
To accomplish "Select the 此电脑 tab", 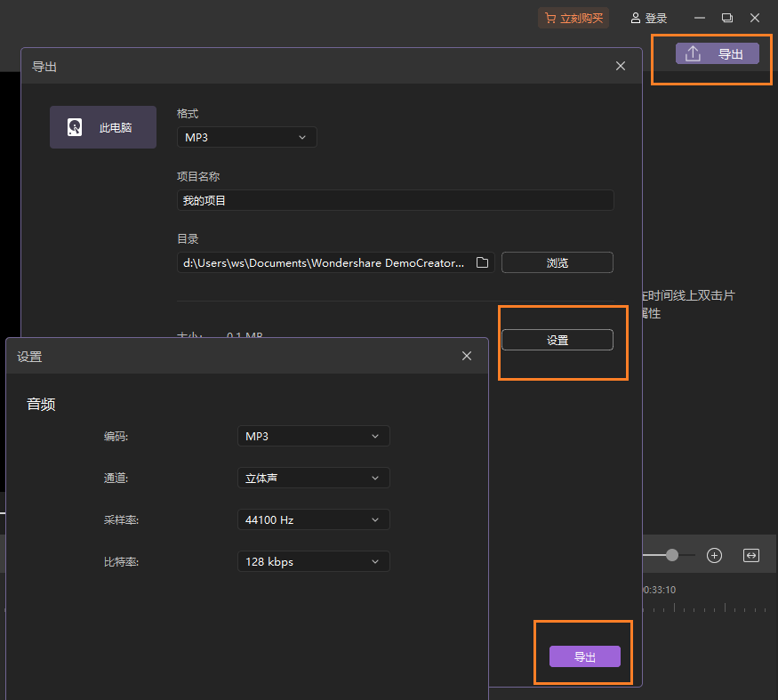I will (x=103, y=127).
